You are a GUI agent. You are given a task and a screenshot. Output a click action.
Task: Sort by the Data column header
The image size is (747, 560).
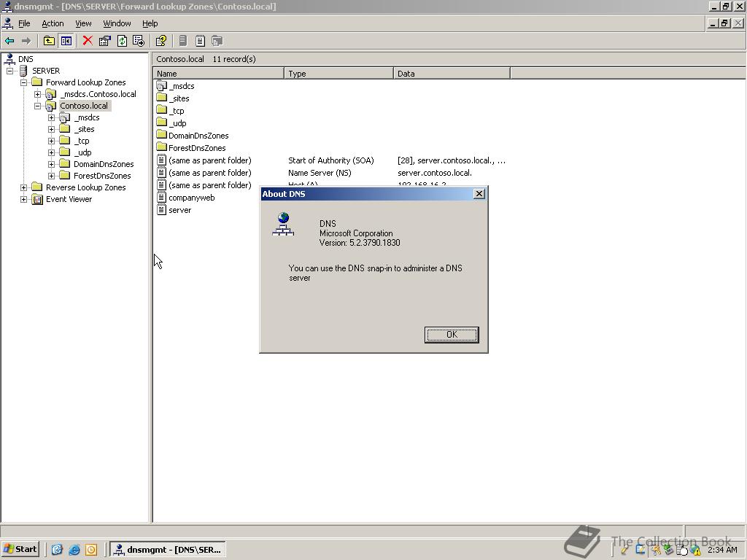click(452, 74)
